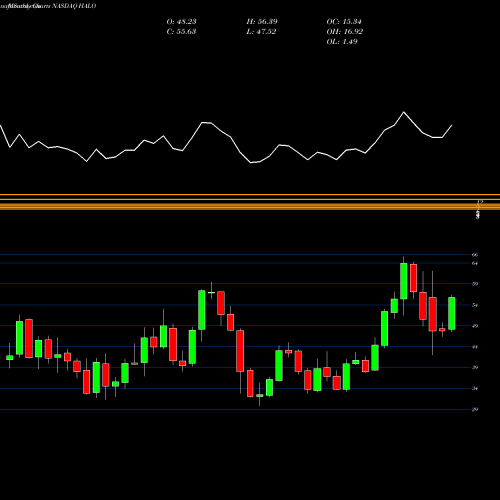
Task: Click the 'L: 47.52' low price value
Action: [x=261, y=32]
